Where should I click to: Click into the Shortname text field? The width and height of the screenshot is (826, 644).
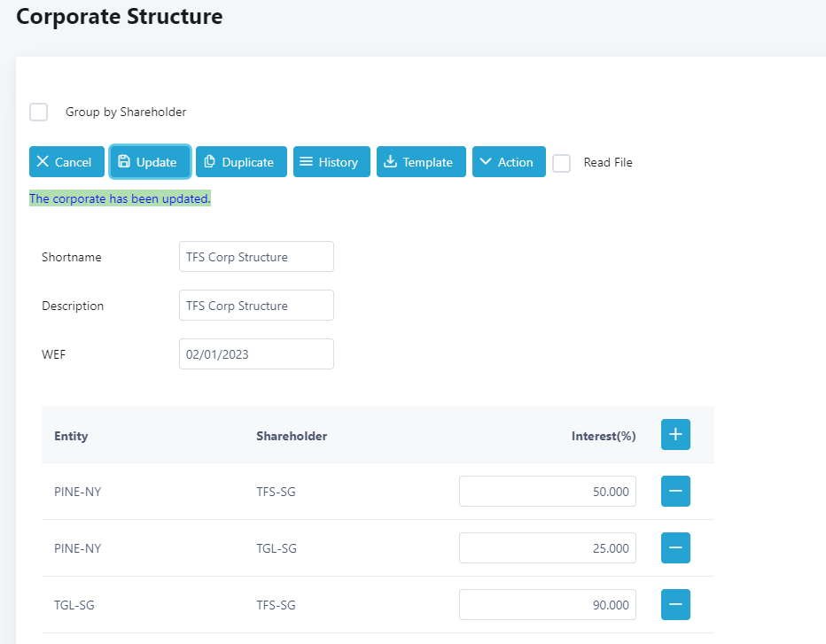[256, 257]
